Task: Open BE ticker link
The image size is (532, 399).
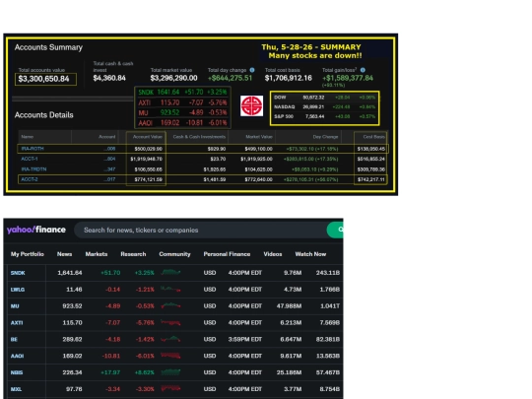Action: tap(14, 339)
